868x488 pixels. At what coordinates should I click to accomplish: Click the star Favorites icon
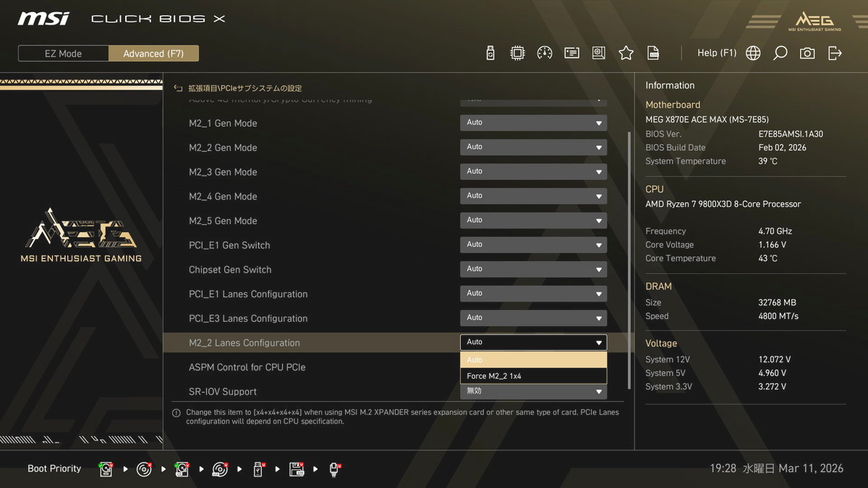click(626, 53)
